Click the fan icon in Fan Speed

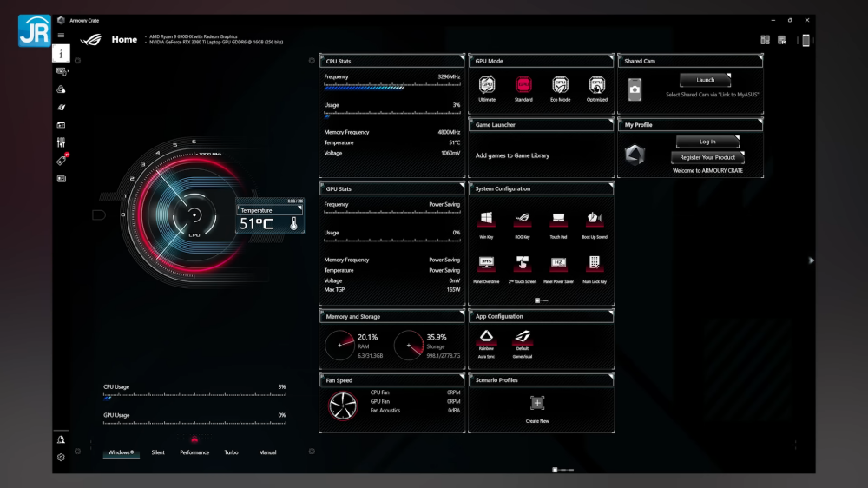click(x=343, y=406)
